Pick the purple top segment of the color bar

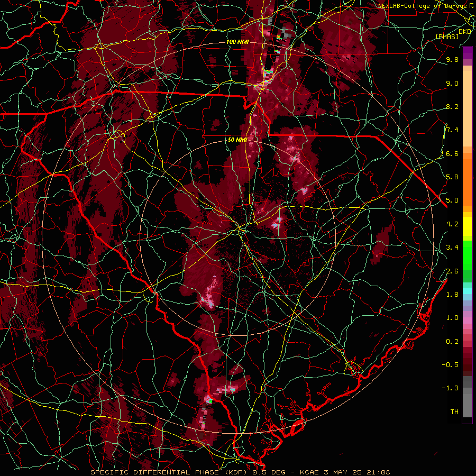pyautogui.click(x=467, y=53)
